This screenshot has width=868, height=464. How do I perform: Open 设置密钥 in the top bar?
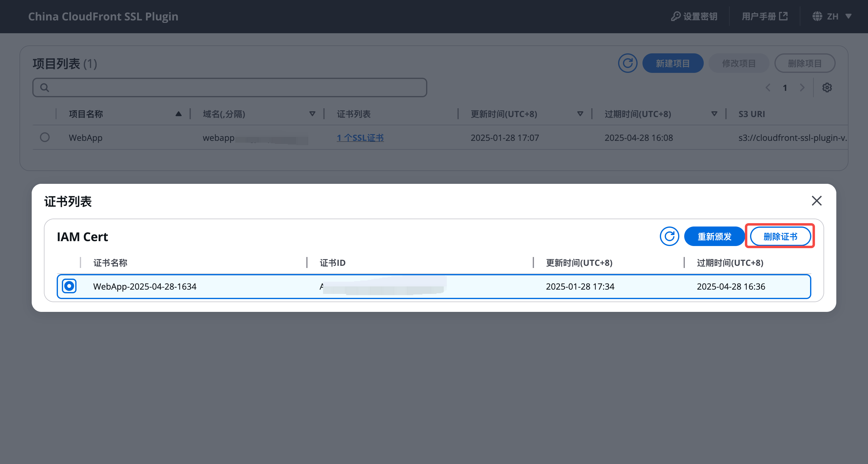click(694, 16)
